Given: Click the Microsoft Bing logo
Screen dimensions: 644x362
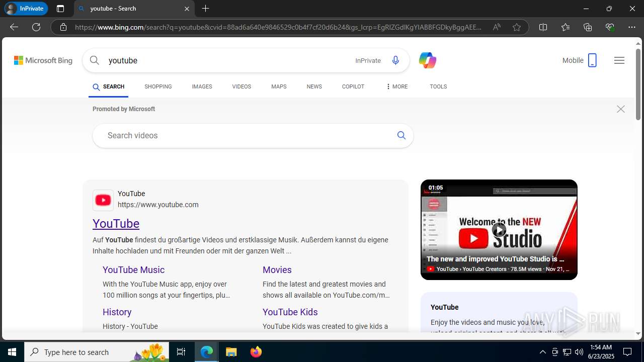Looking at the screenshot, I should pos(43,60).
